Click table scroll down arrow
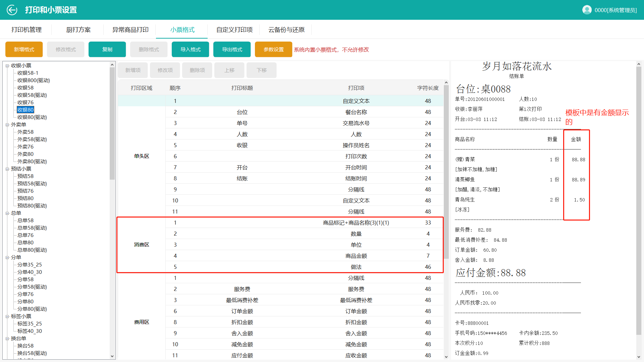This screenshot has width=644, height=362. click(x=446, y=357)
